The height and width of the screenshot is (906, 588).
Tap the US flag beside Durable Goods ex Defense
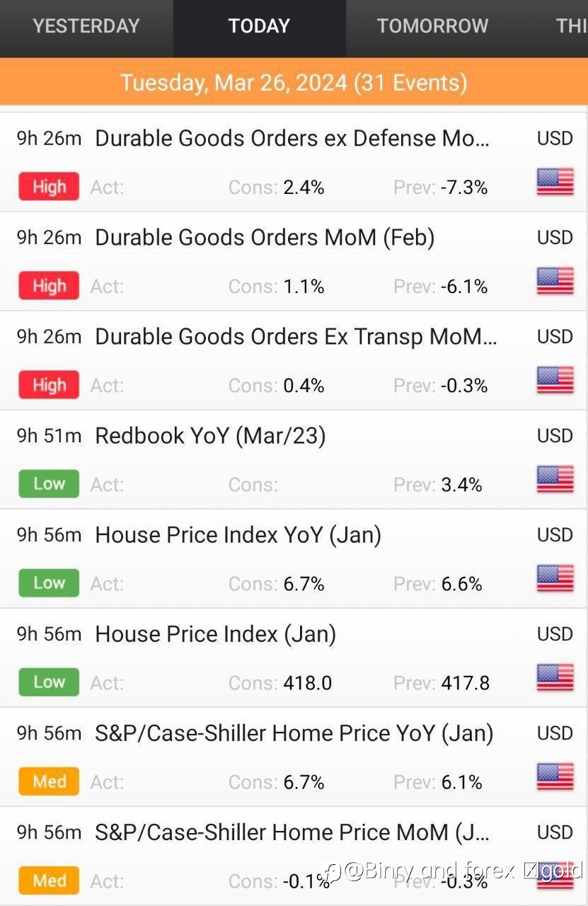(x=555, y=182)
